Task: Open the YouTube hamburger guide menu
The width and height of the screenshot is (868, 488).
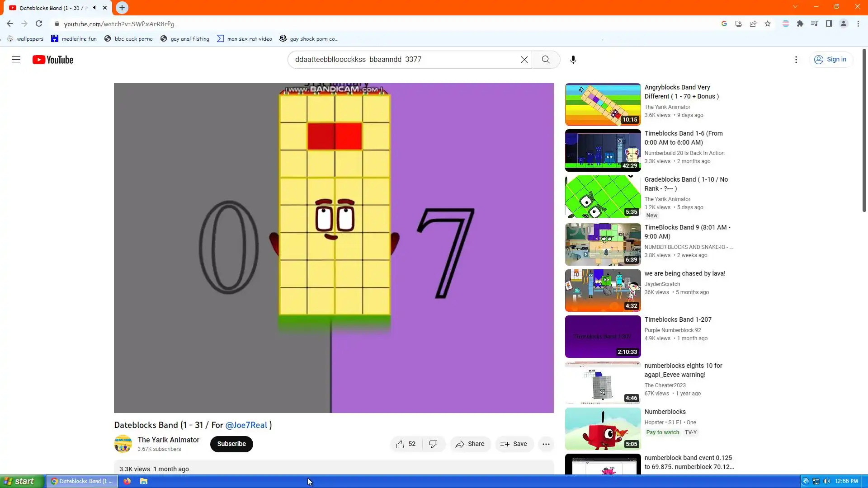Action: (x=16, y=60)
